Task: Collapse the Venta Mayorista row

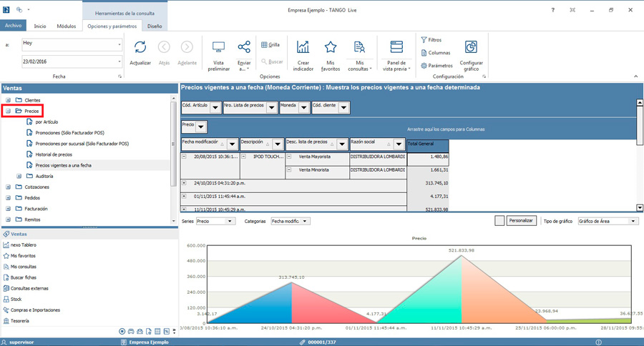Action: pos(289,157)
